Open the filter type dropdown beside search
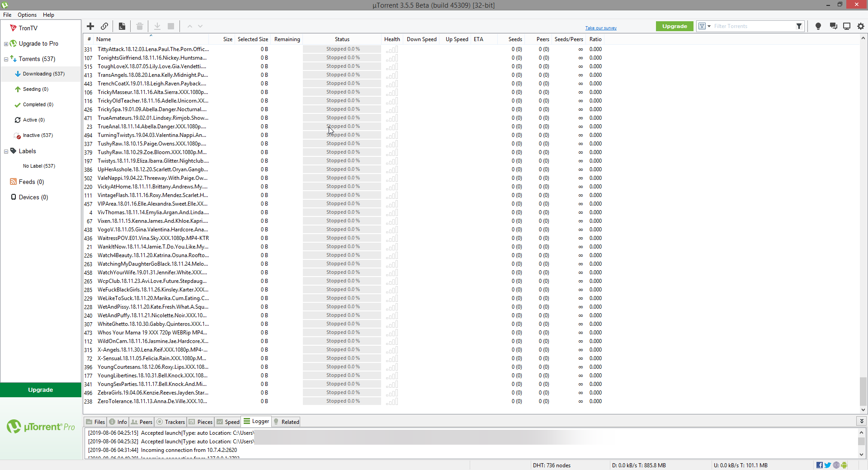Viewport: 868px width, 470px height. 704,26
